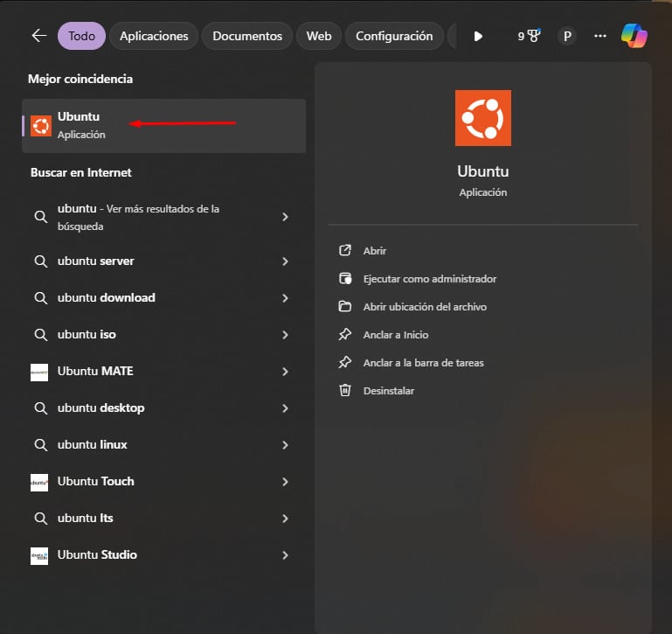Choose Abrir ubicación del archivo

[x=425, y=307]
